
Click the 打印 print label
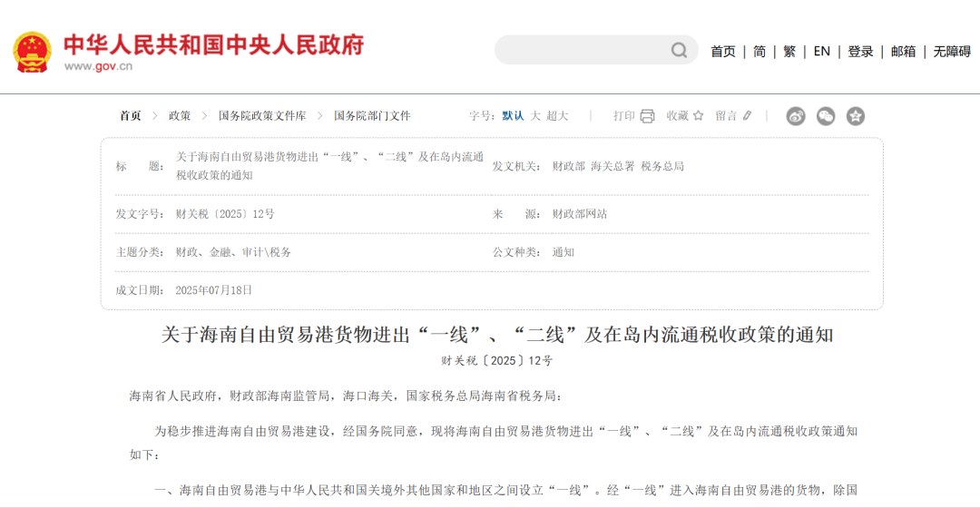pyautogui.click(x=623, y=115)
